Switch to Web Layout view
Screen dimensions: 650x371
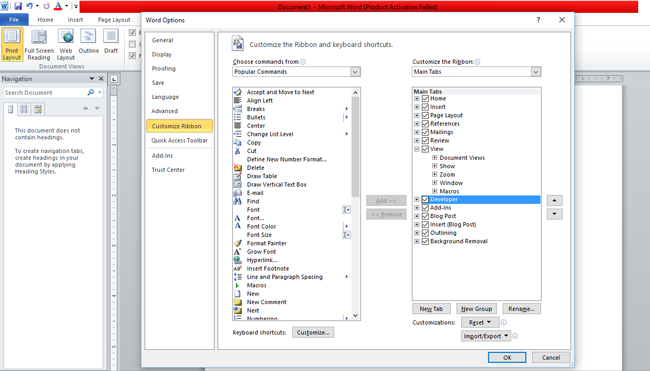pyautogui.click(x=65, y=45)
